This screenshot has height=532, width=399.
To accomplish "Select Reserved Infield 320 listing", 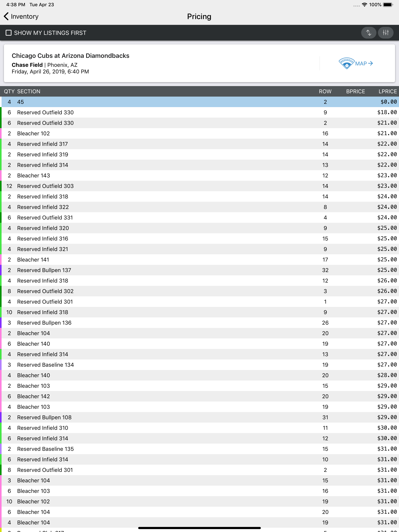I will point(199,228).
